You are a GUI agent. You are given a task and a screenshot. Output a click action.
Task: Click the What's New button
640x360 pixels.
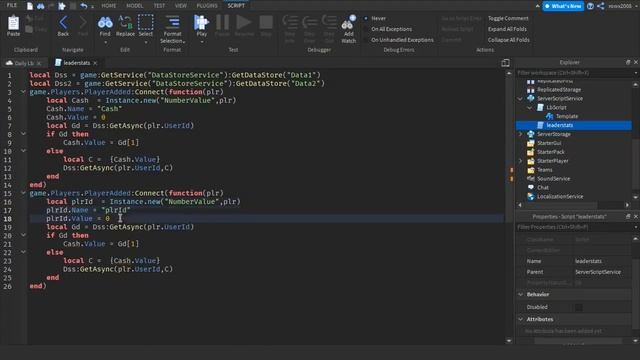tap(563, 6)
